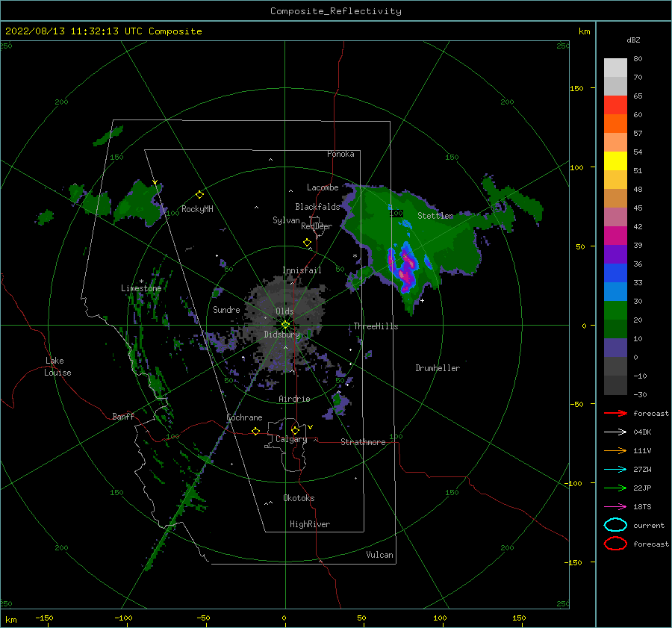Pick the magenta 39-42 dBZ swatch
This screenshot has width=672, height=628.
coord(615,235)
